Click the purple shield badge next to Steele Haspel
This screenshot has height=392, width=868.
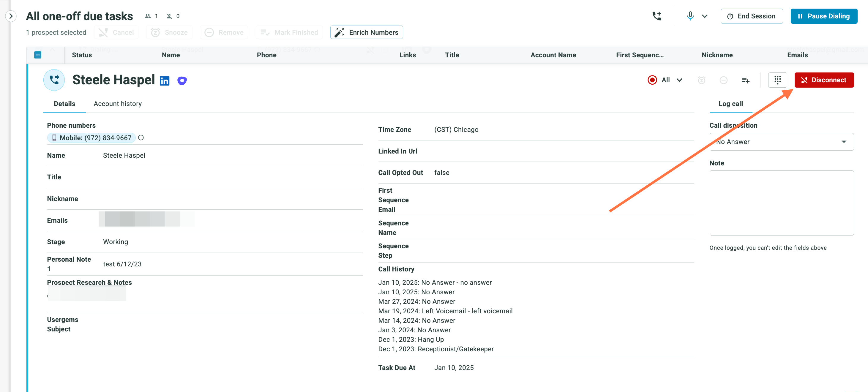click(182, 81)
